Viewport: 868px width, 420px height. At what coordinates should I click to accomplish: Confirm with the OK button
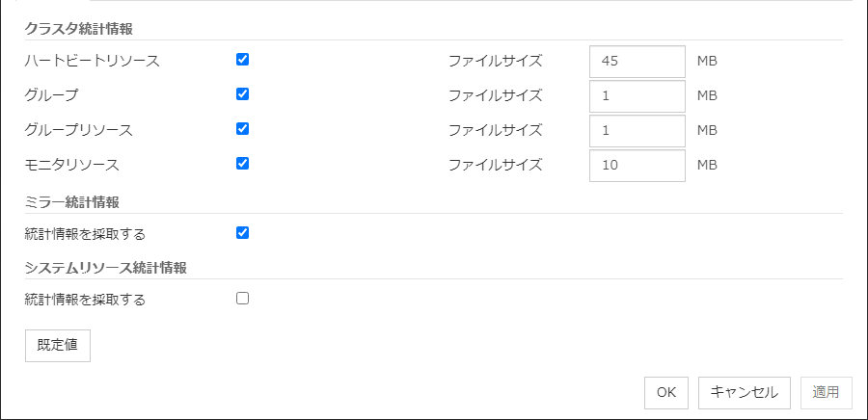coord(666,392)
